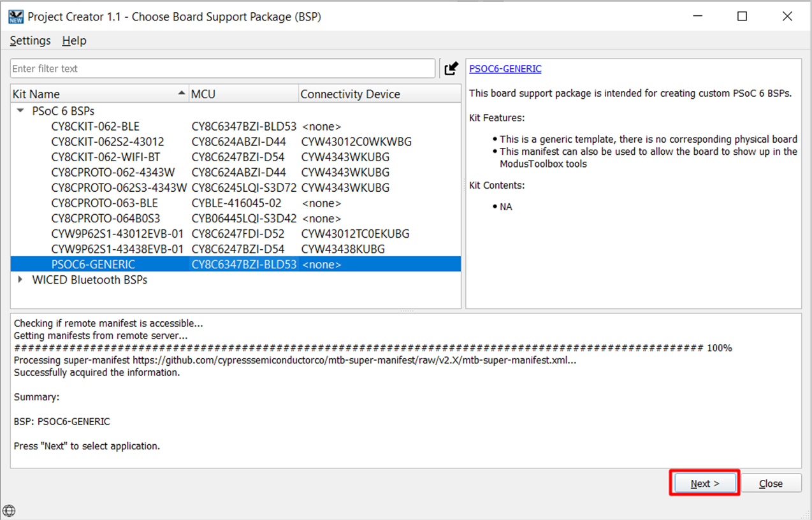Click the splitter handle between panes
The height and width of the screenshot is (520, 812).
(x=406, y=310)
